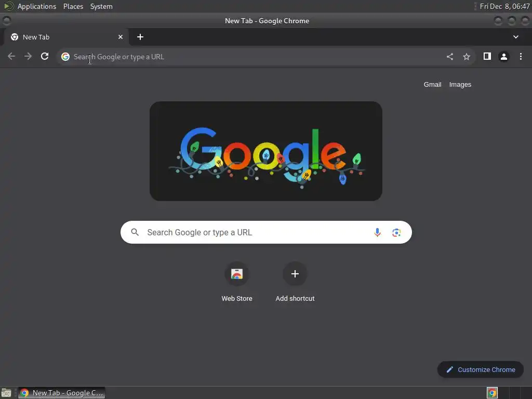Click the distro logo icon beside Applications
Image resolution: width=532 pixels, height=399 pixels.
pos(8,6)
